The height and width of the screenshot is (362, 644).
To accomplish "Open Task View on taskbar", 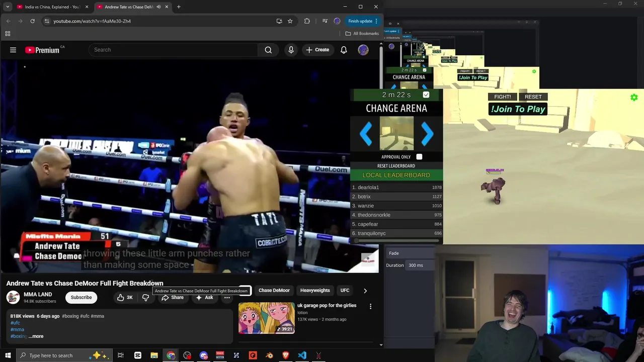I will (121, 355).
